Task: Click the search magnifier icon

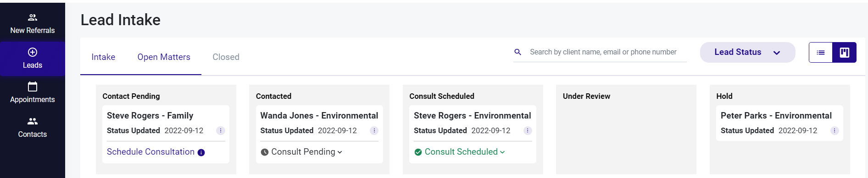Action: [518, 52]
